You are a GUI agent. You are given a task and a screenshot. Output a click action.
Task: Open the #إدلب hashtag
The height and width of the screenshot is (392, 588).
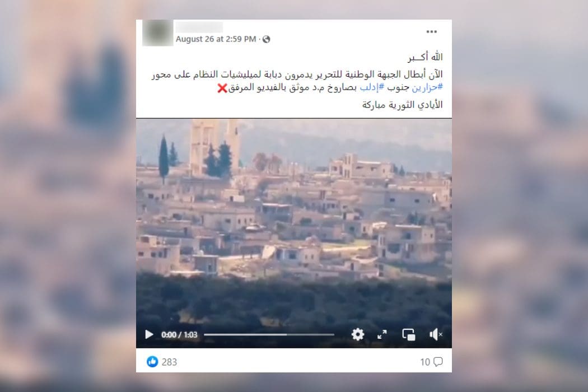(x=372, y=87)
